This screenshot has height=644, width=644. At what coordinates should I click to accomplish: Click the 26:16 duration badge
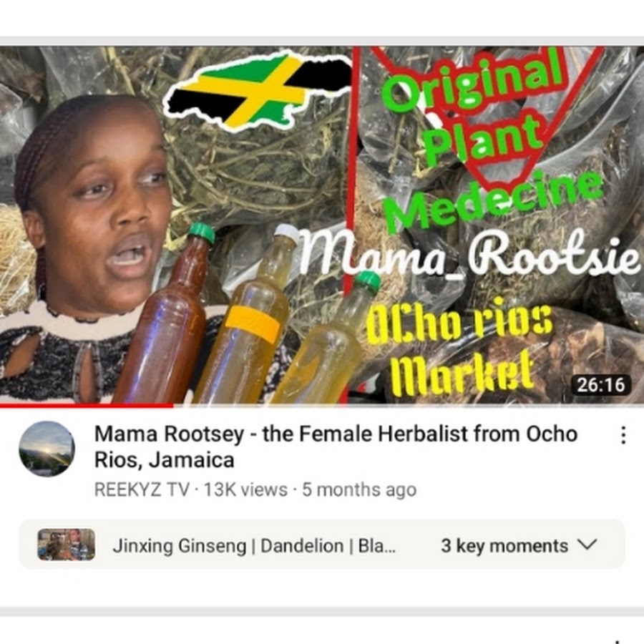click(601, 385)
